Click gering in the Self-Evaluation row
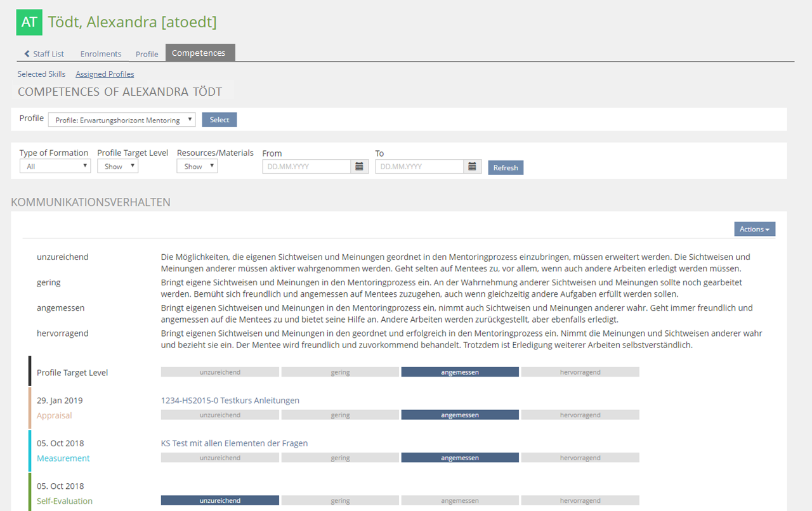This screenshot has height=511, width=812. [340, 501]
